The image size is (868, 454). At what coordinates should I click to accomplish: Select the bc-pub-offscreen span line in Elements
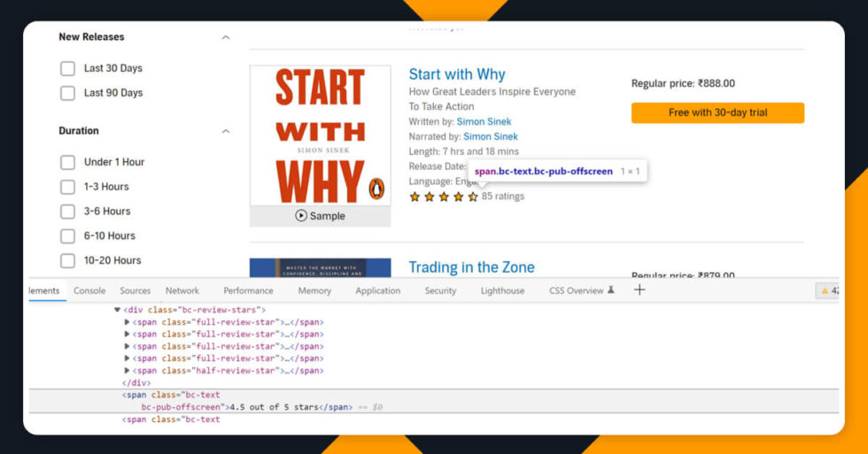pyautogui.click(x=433, y=401)
